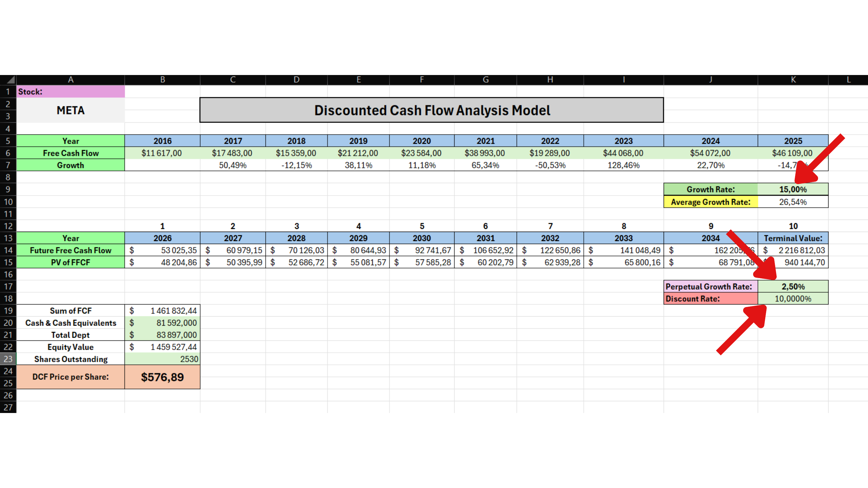Select the 'Terminal Value:' header cell
This screenshot has height=488, width=868.
(x=793, y=238)
